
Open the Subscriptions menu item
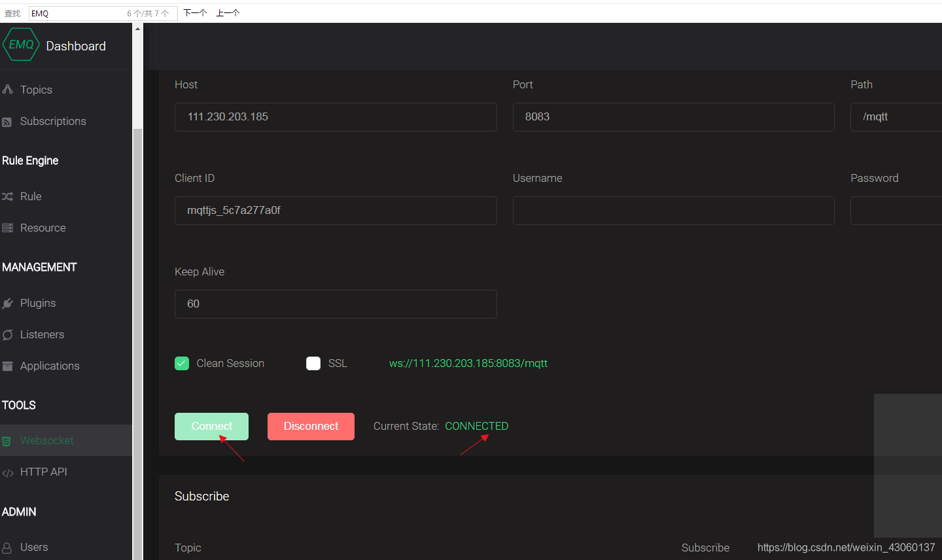pos(53,121)
